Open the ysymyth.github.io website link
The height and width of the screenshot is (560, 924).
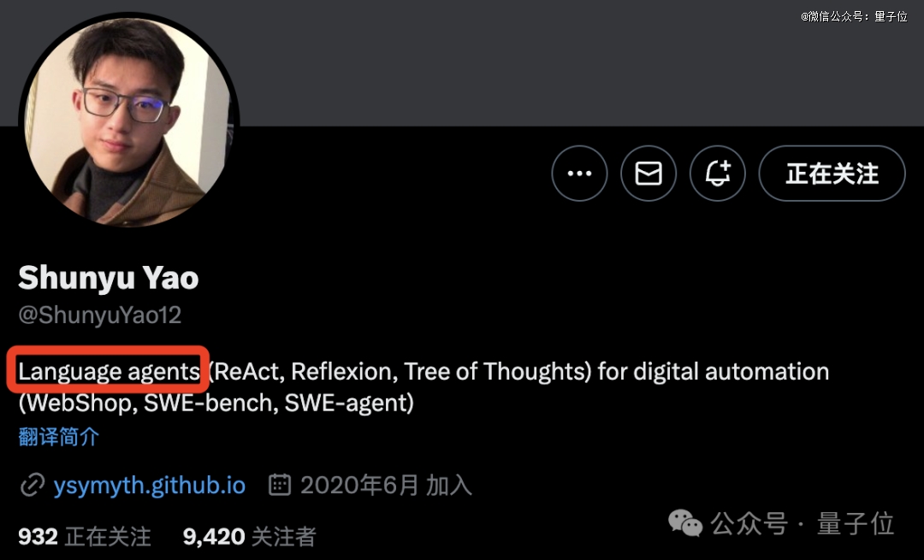click(x=149, y=486)
